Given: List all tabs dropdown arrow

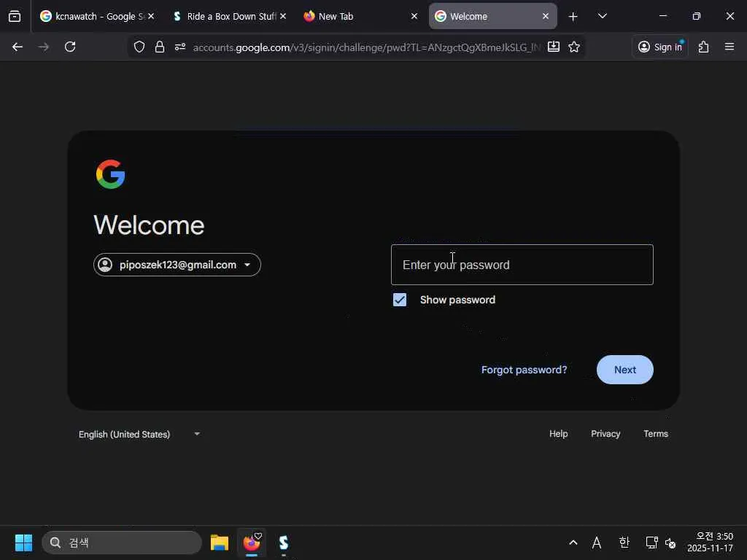Looking at the screenshot, I should pos(602,16).
